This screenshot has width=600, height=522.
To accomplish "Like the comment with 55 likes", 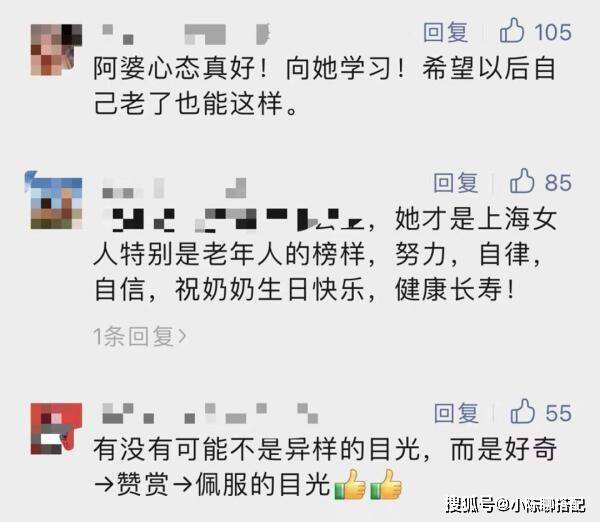I will (522, 412).
